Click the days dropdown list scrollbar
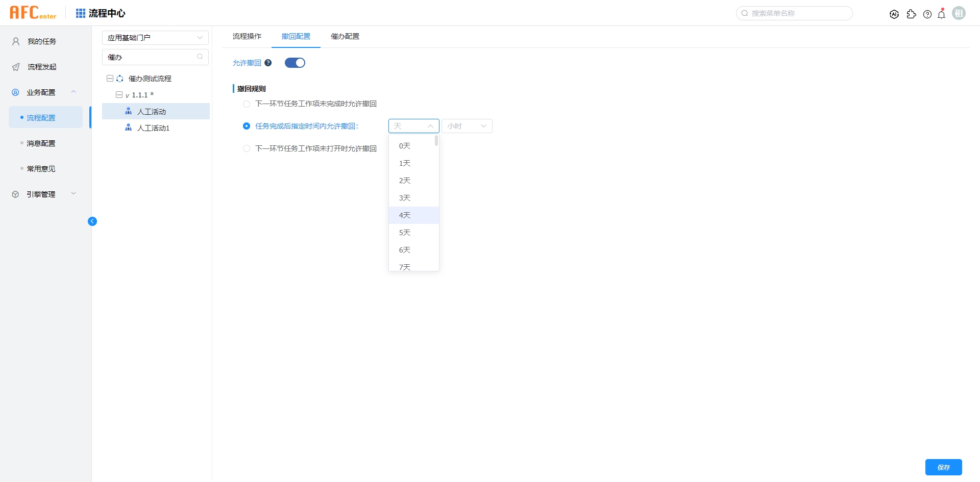Viewport: 980px width, 482px height. pyautogui.click(x=436, y=141)
